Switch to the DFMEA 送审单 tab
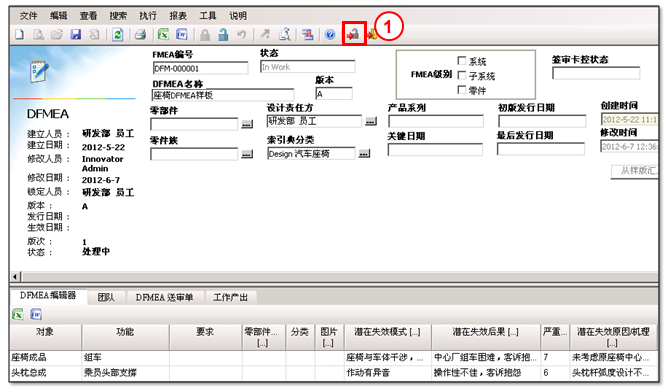Image resolution: width=665 pixels, height=389 pixels. click(x=164, y=297)
